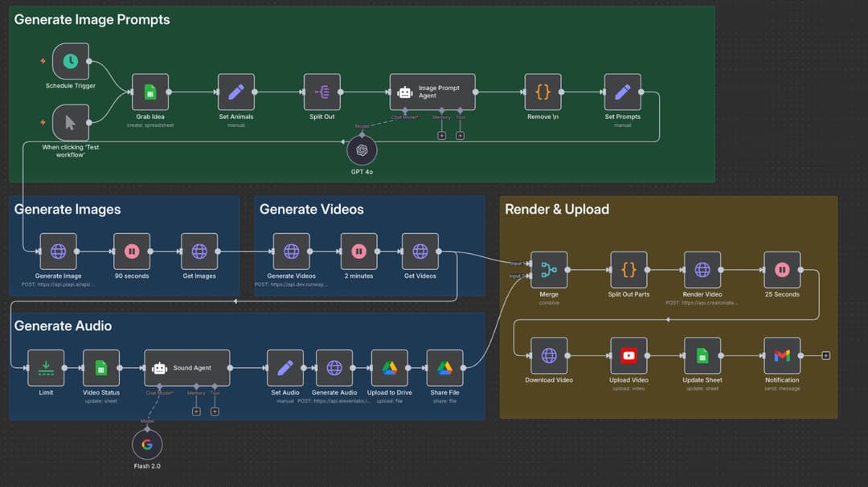Open the Schedule Trigger node
The height and width of the screenshot is (487, 868).
coord(71,60)
